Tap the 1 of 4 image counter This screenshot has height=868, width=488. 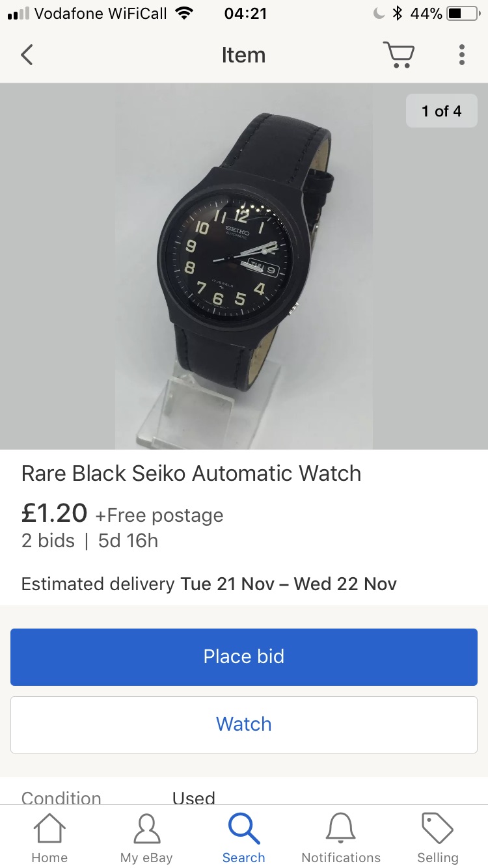442,111
